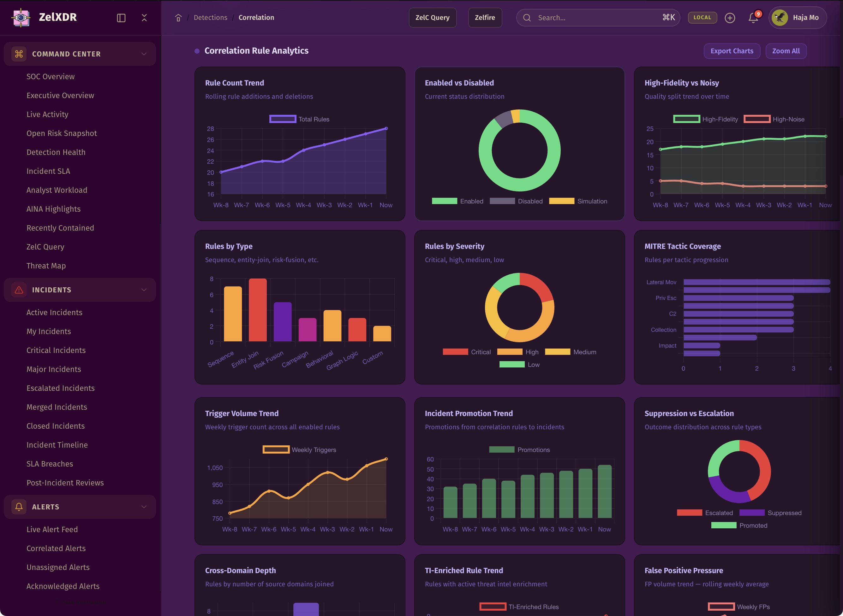The height and width of the screenshot is (616, 843).
Task: Click the Critical red legend swatch
Action: pyautogui.click(x=455, y=352)
